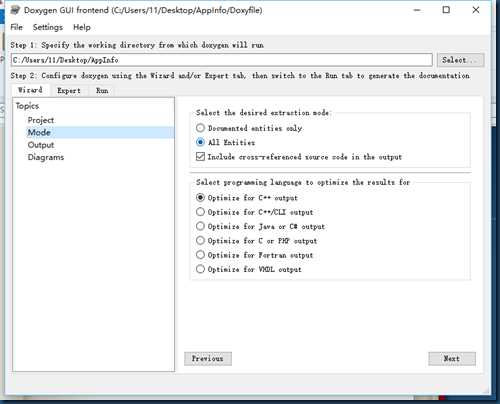Open the Help menu
The height and width of the screenshot is (404, 500).
pyautogui.click(x=82, y=27)
